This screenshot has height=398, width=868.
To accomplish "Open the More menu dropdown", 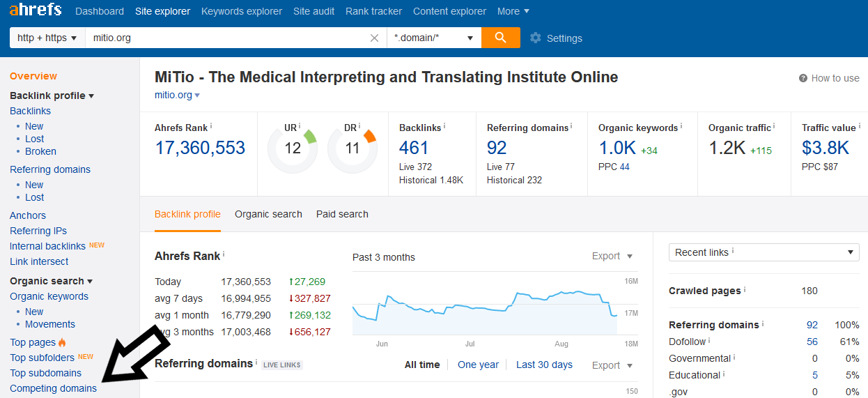I will coord(513,11).
